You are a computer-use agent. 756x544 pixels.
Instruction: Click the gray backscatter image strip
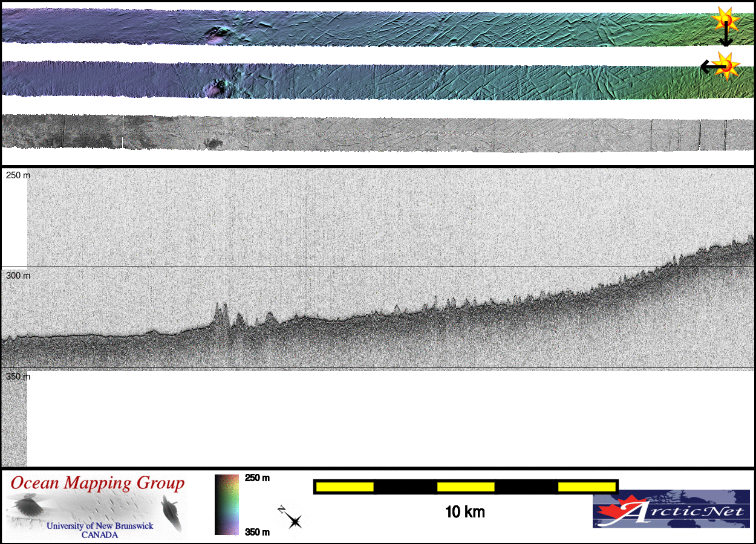378,134
